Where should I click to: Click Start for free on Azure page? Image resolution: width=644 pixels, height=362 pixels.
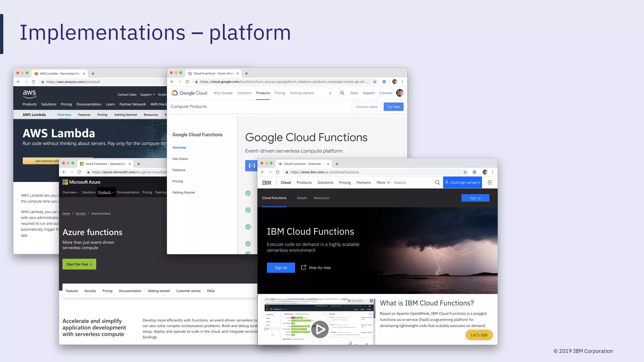79,264
